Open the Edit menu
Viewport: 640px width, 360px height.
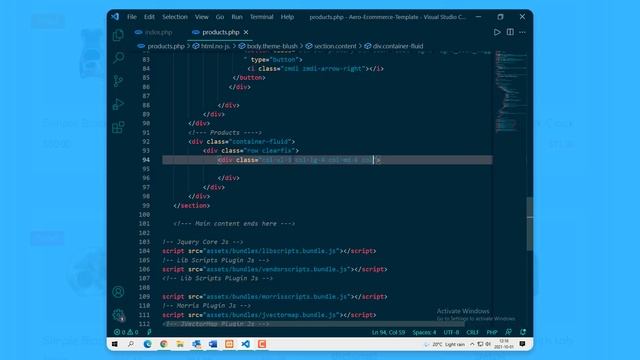(x=149, y=17)
